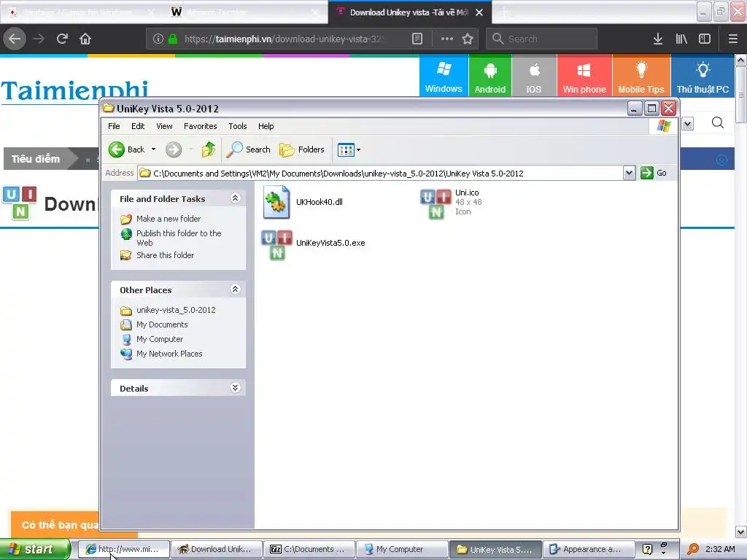Open the Back history dropdown arrow
This screenshot has height=560, width=747.
(153, 149)
